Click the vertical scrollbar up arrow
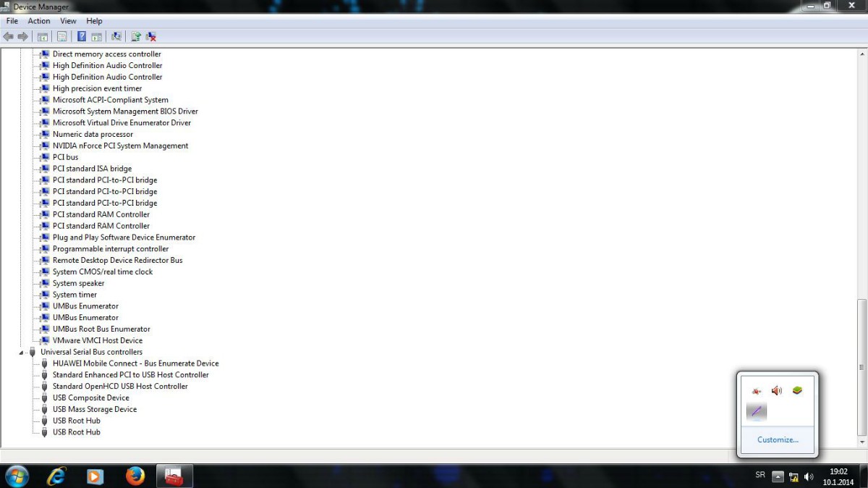 pos(861,54)
